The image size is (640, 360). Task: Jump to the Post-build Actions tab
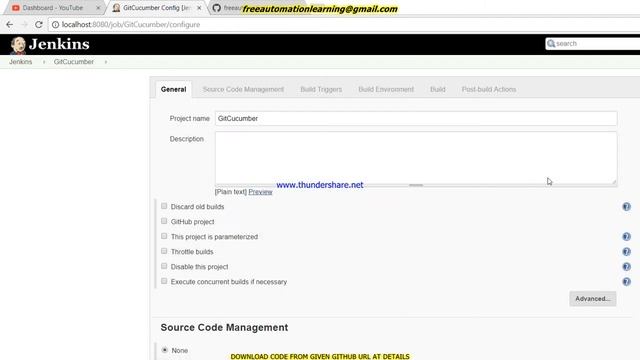pyautogui.click(x=489, y=89)
